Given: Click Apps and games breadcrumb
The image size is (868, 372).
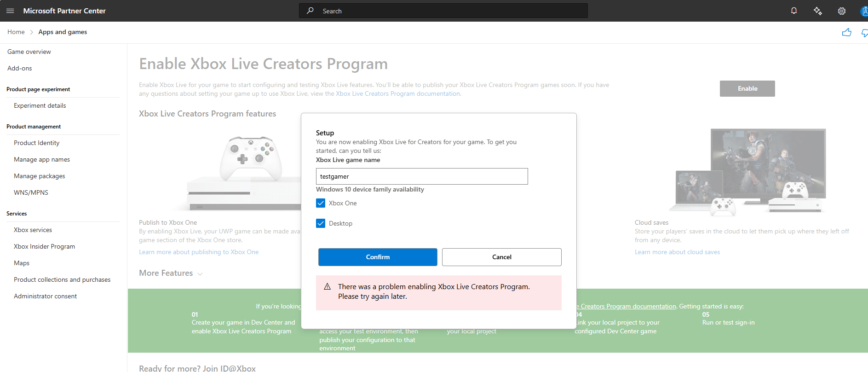Looking at the screenshot, I should coord(63,32).
